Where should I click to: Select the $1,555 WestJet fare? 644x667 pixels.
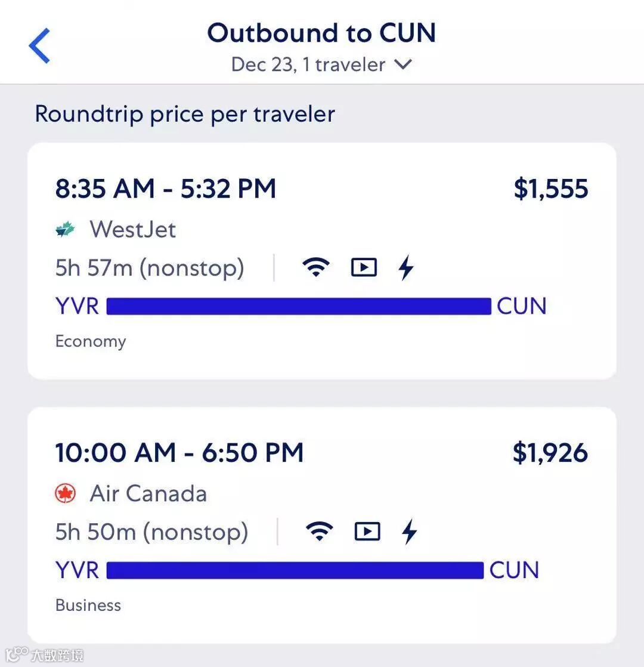(550, 189)
